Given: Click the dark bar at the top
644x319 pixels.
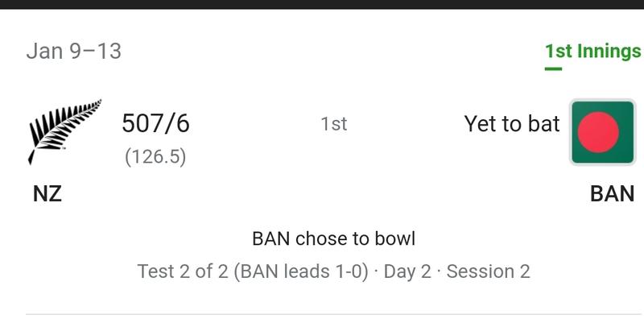Looking at the screenshot, I should click(322, 4).
